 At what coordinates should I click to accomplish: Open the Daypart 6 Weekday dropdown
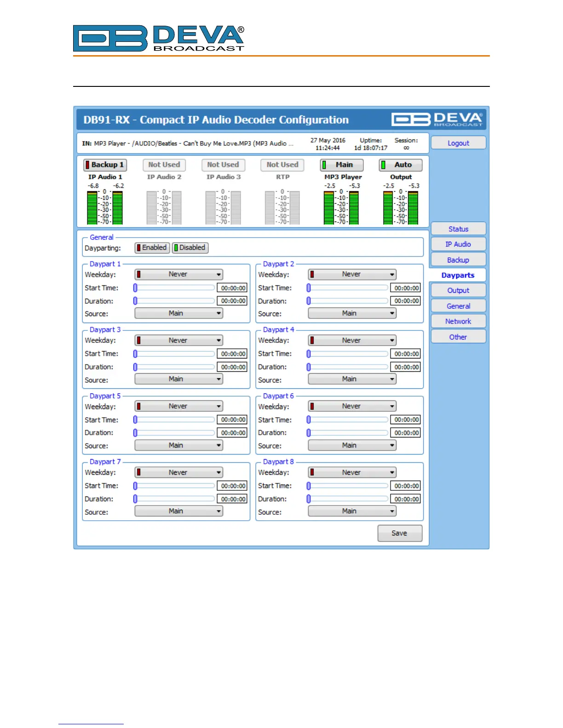(x=352, y=406)
